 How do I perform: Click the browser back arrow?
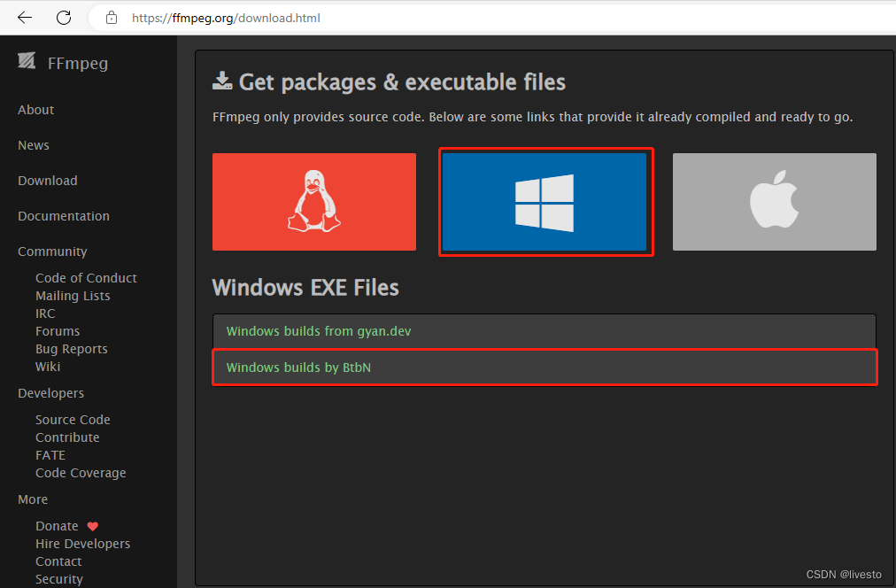click(x=23, y=17)
